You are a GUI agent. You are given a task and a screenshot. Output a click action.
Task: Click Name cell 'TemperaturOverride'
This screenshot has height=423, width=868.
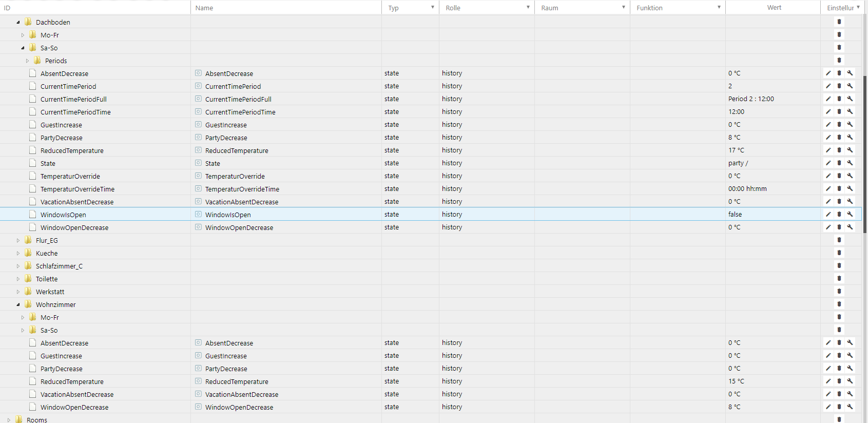[235, 176]
